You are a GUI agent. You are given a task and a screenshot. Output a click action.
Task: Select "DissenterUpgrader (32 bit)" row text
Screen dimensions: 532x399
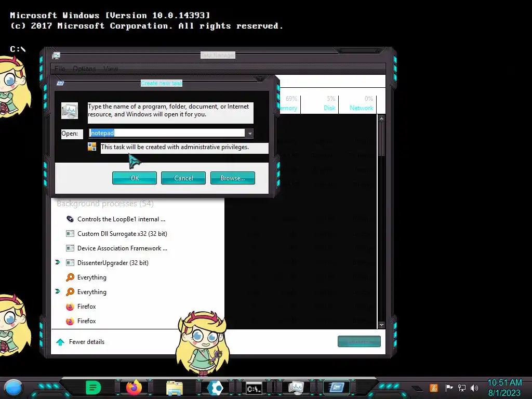pos(113,263)
